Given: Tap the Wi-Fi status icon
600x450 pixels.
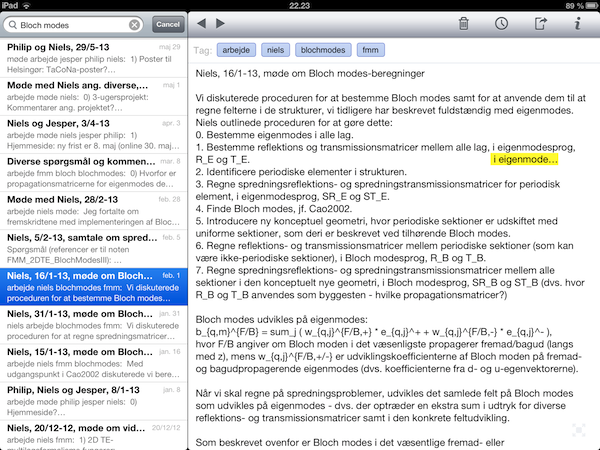Looking at the screenshot, I should (26, 5).
